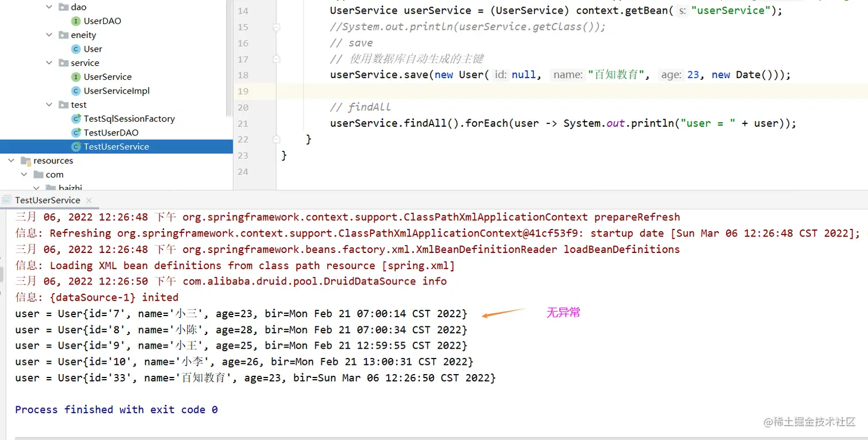Click console output for User id='8'

(241, 330)
